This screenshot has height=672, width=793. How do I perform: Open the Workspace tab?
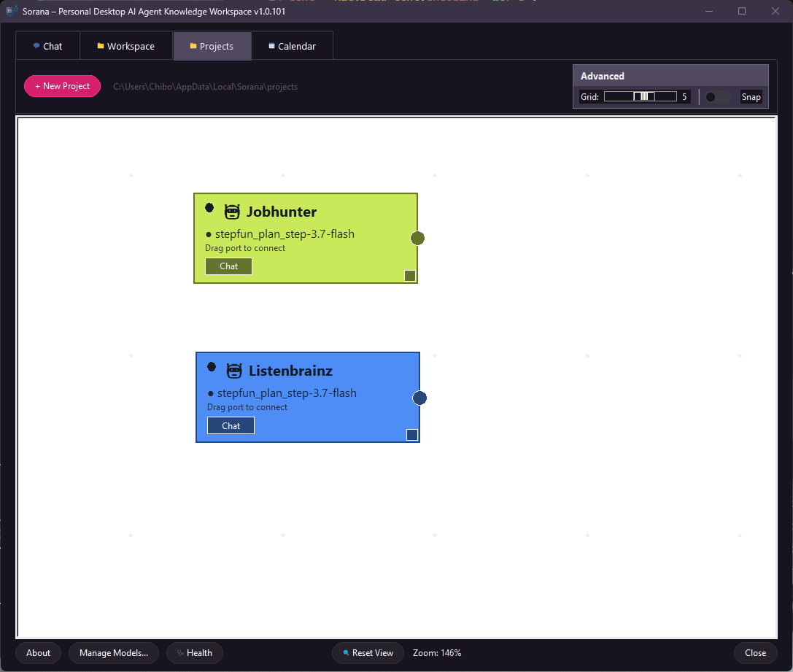(126, 46)
